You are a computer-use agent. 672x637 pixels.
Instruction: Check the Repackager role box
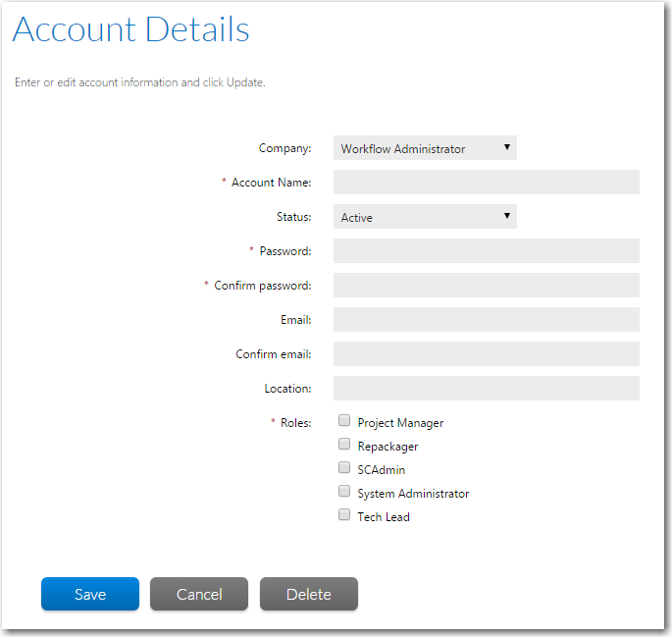pyautogui.click(x=344, y=445)
